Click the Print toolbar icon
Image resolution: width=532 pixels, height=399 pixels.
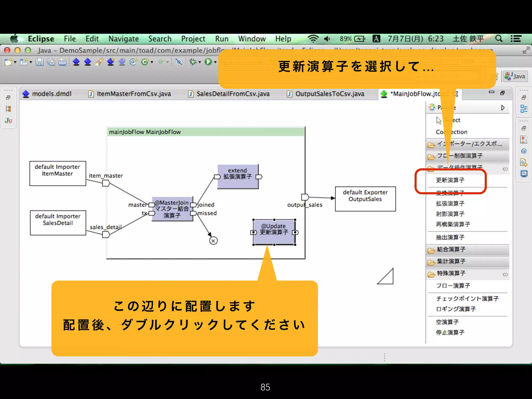[62, 62]
